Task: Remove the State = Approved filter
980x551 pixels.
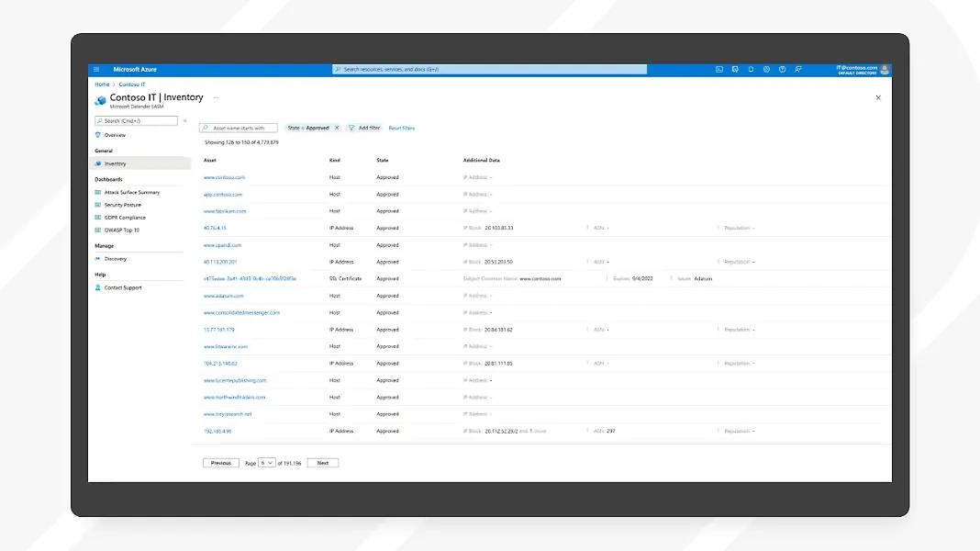Action: pos(337,128)
